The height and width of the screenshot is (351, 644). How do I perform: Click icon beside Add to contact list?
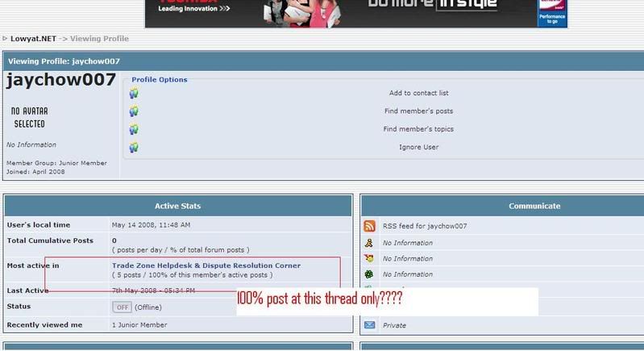(x=134, y=94)
